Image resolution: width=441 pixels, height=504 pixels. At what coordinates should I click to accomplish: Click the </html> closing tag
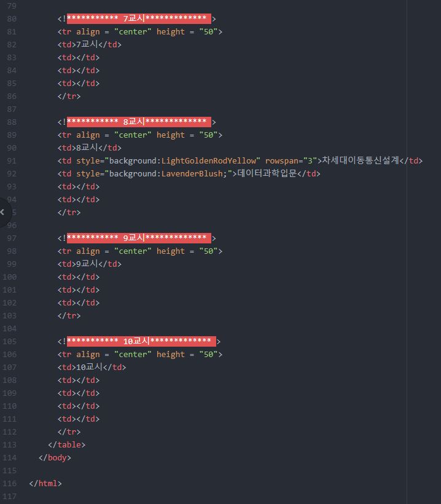tap(45, 484)
